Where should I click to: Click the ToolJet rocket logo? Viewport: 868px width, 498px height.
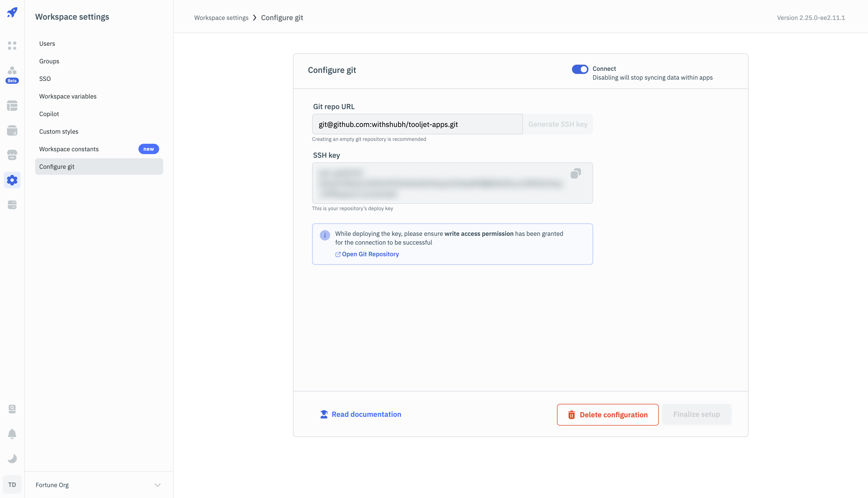click(x=12, y=13)
